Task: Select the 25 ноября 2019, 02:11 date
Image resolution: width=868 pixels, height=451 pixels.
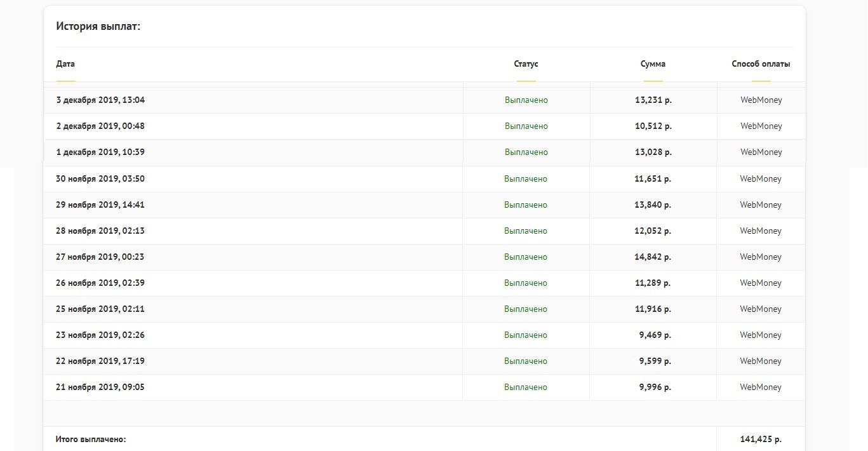Action: (100, 309)
